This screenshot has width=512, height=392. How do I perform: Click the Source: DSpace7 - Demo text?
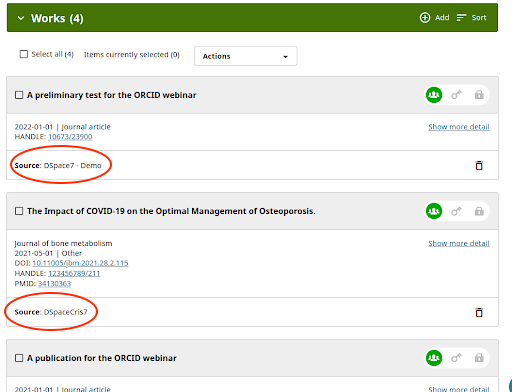pyautogui.click(x=58, y=165)
